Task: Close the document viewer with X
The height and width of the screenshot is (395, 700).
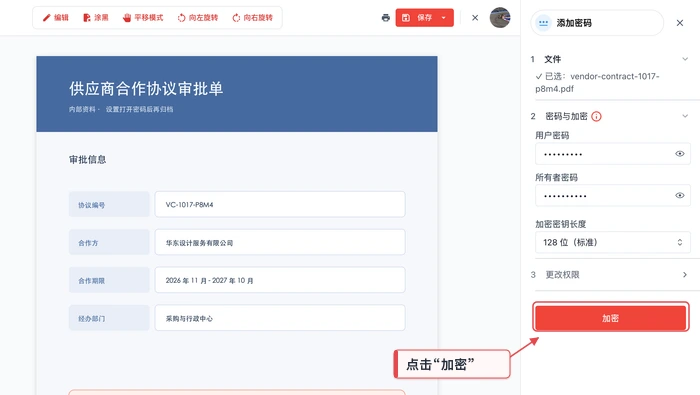Action: pos(475,18)
